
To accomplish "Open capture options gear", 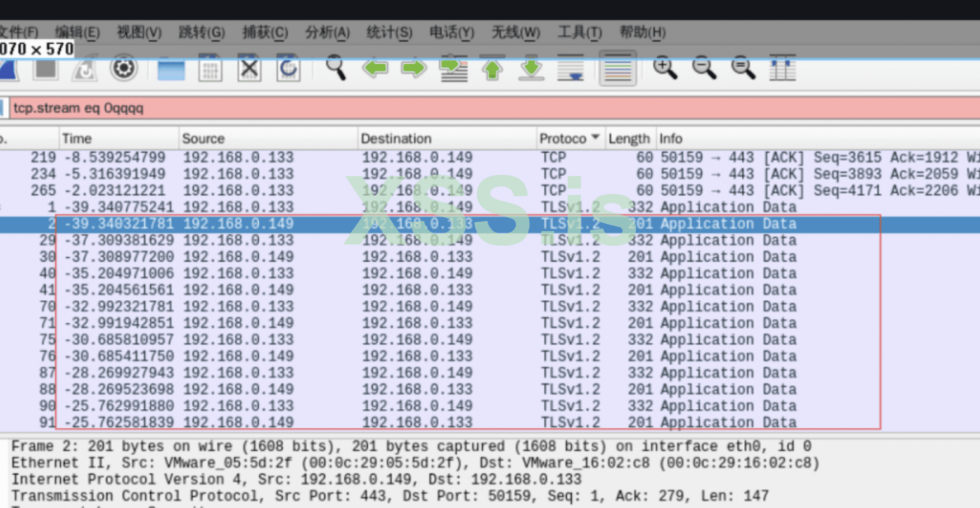I will point(124,68).
